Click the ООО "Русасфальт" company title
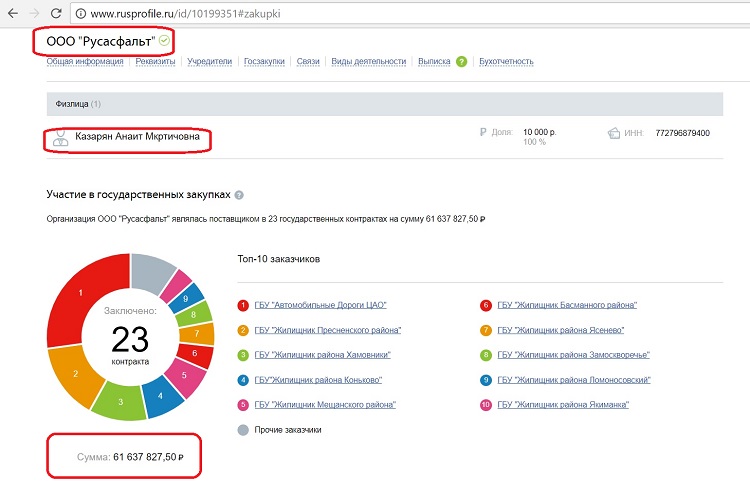The height and width of the screenshot is (485, 750). click(x=101, y=42)
